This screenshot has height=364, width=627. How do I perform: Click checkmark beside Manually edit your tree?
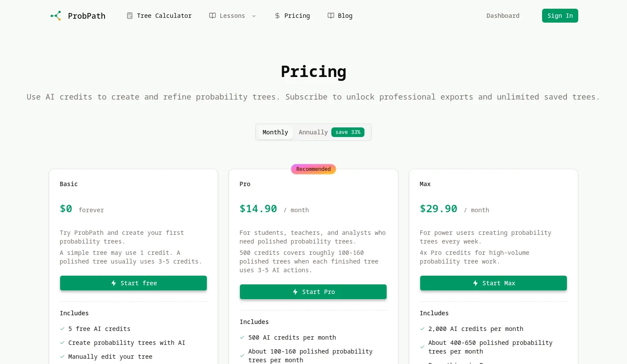point(62,357)
